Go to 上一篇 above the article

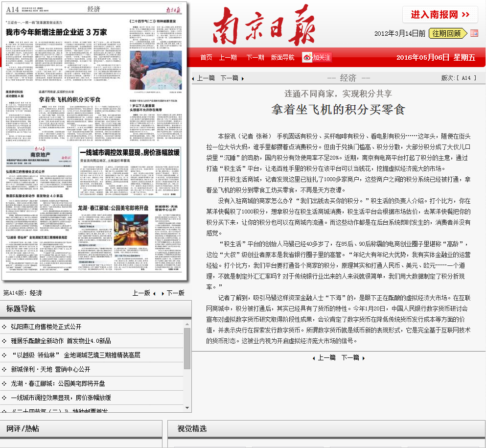click(206, 78)
